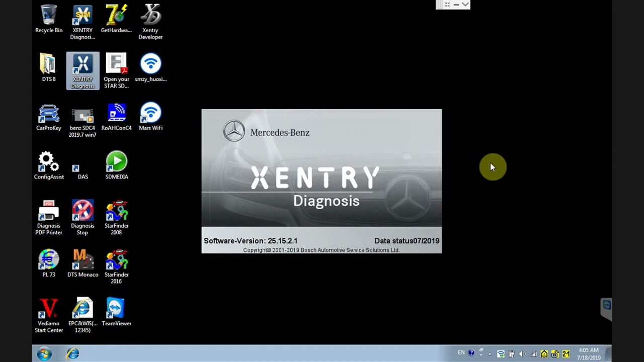Click the EN language indicator in the taskbar
Image resolution: width=644 pixels, height=362 pixels.
(x=461, y=353)
